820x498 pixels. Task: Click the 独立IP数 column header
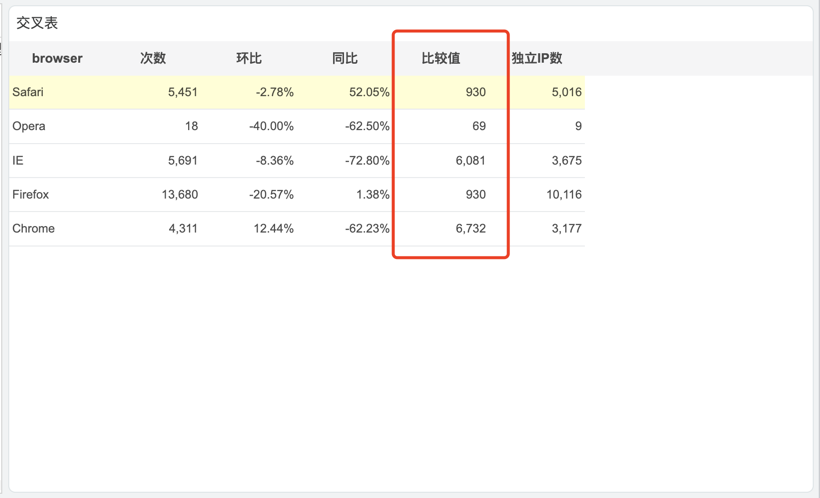(537, 58)
